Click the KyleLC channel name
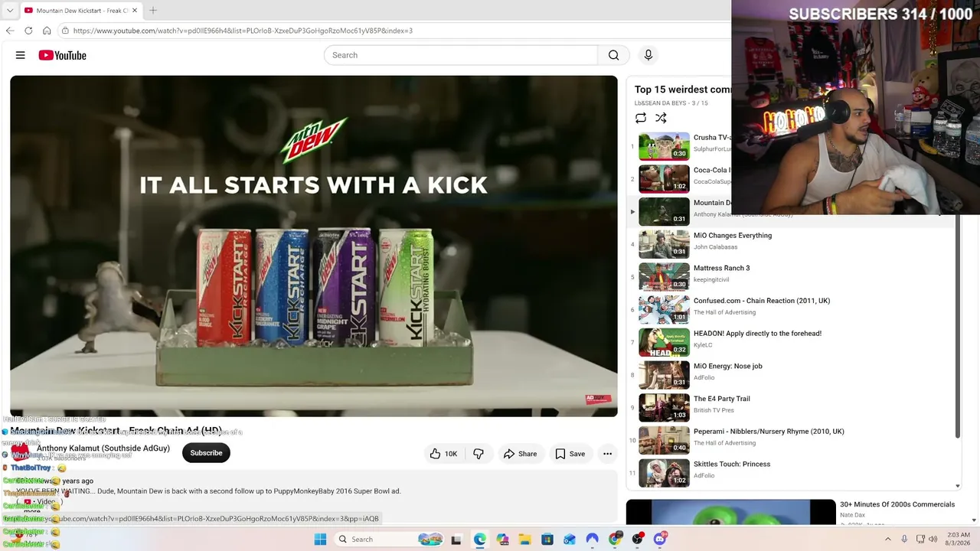The image size is (980, 551). click(704, 345)
